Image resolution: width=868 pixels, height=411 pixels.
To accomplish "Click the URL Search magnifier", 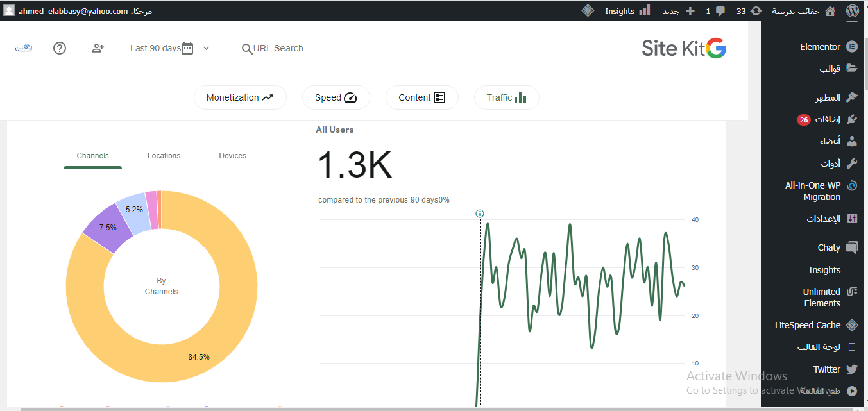I will [247, 49].
